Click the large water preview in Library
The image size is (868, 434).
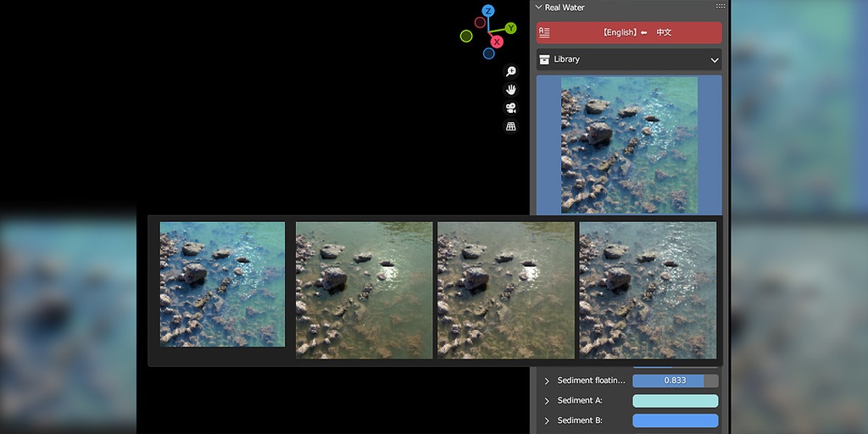pyautogui.click(x=629, y=145)
